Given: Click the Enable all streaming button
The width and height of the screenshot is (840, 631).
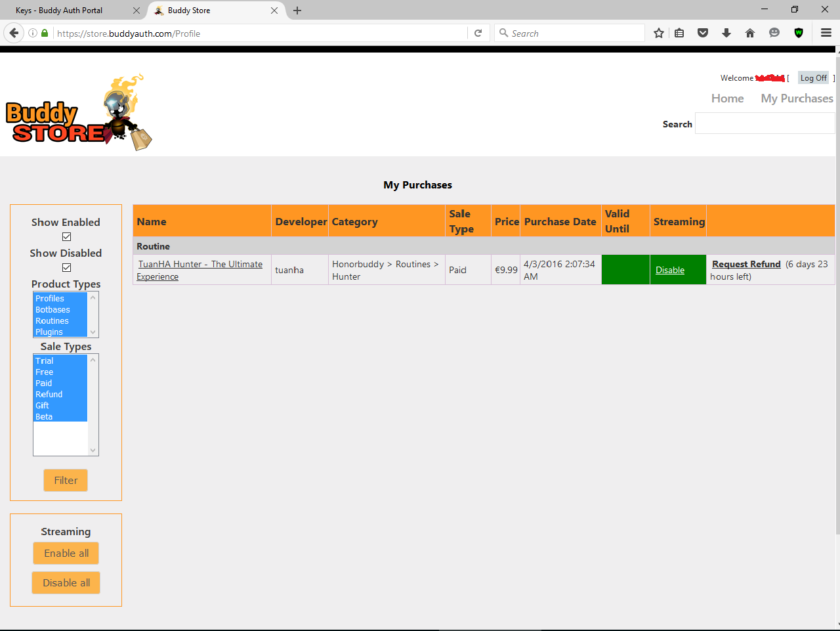Looking at the screenshot, I should click(66, 554).
